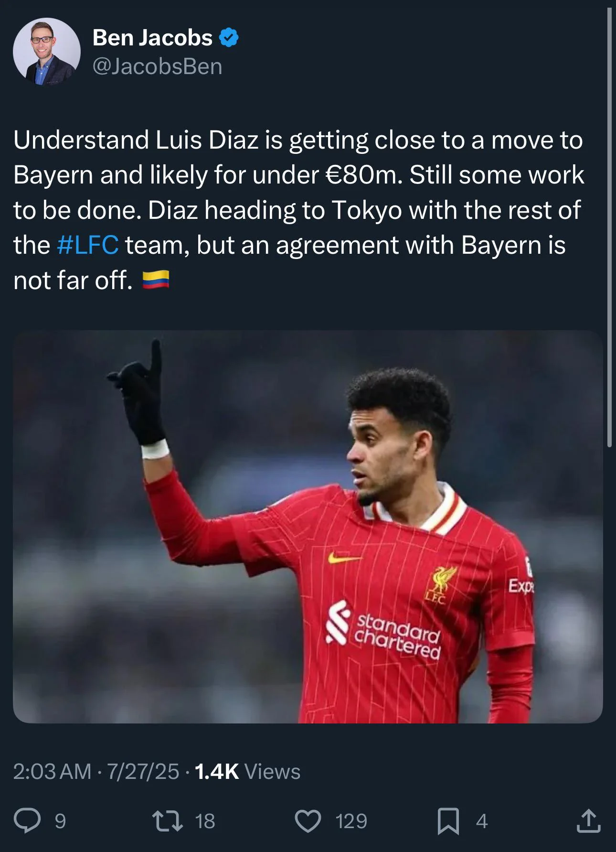Click the vertical scrollbar thumb
Screen dimensions: 616x852
pos(609,227)
